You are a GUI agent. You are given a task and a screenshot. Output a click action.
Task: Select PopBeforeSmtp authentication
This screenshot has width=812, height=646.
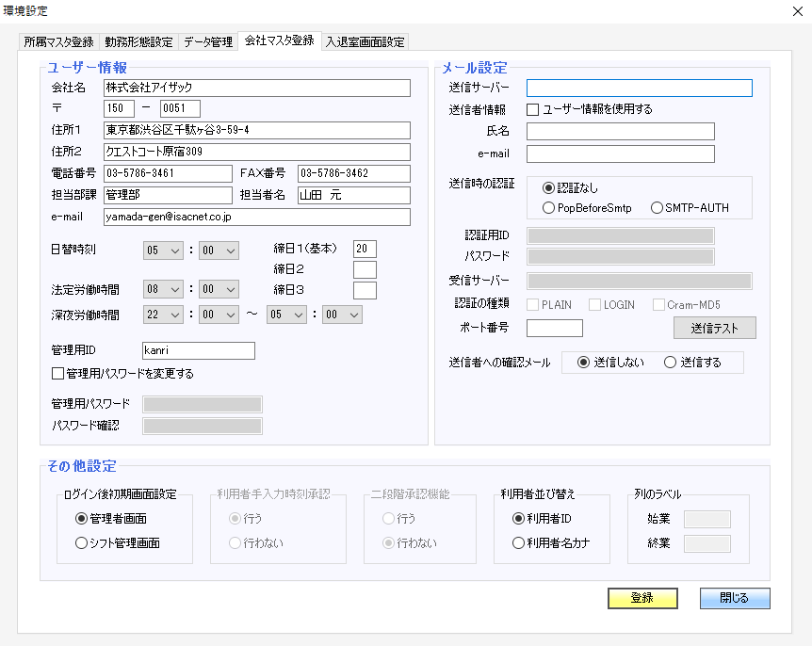click(547, 207)
